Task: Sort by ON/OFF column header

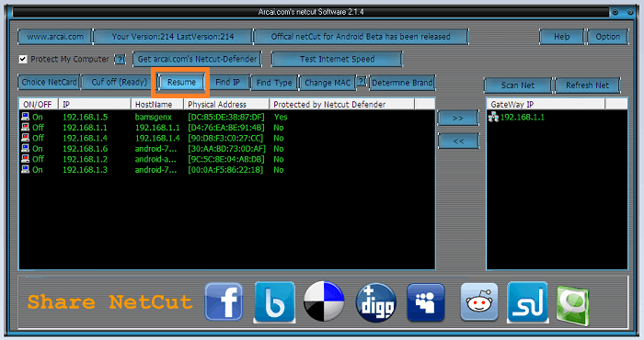Action: (x=39, y=104)
